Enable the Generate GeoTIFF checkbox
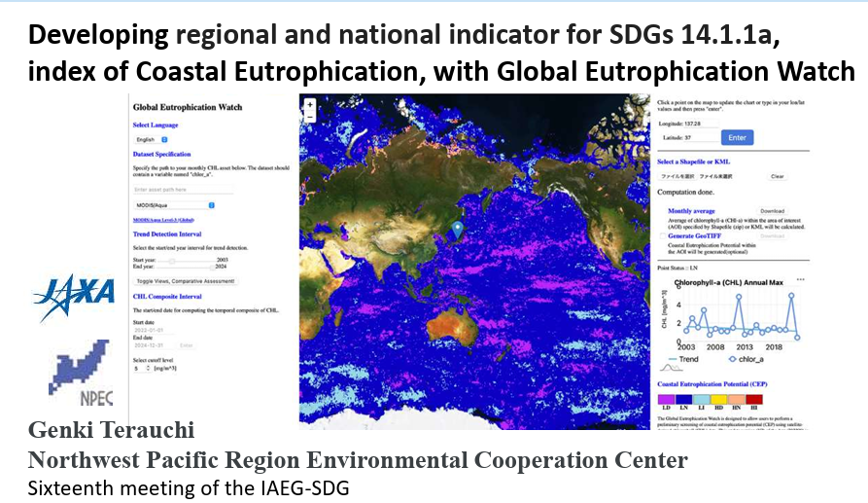868x503 pixels. [662, 236]
